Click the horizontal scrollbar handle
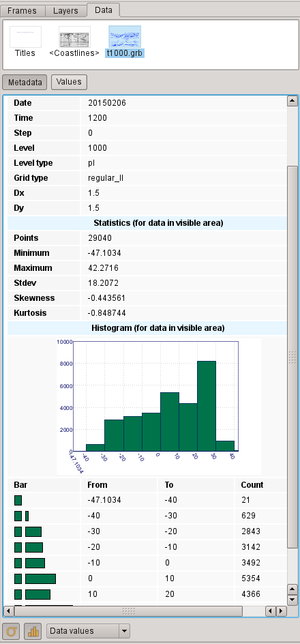Viewport: 300px width, 644px height. pyautogui.click(x=129, y=611)
